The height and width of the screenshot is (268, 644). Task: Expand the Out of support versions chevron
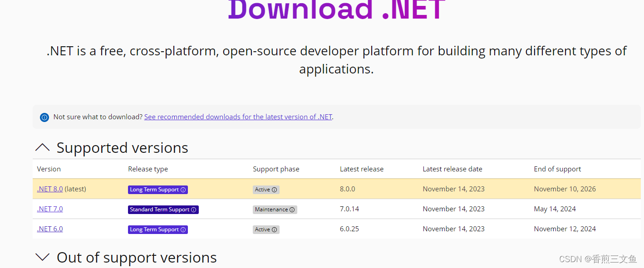tap(43, 257)
